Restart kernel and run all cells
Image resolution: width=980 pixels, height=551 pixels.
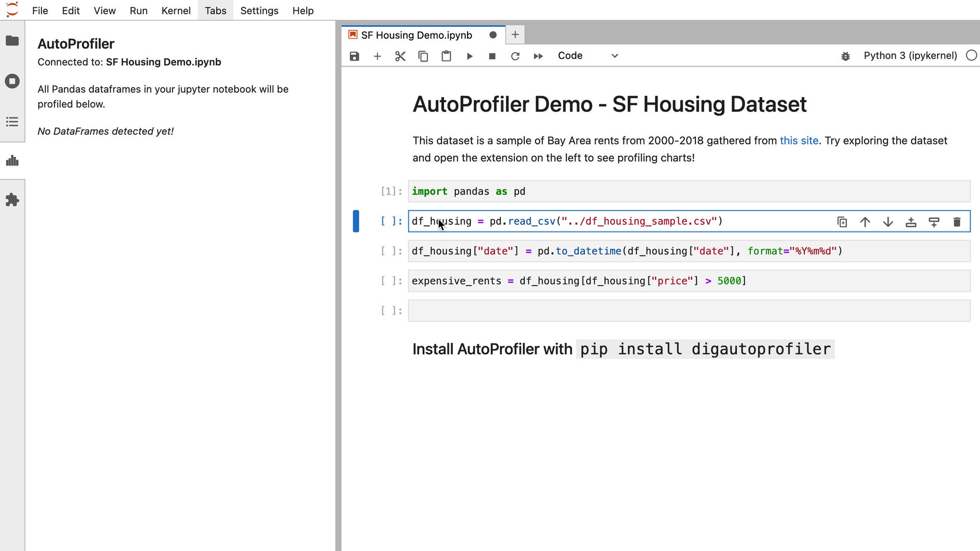tap(538, 56)
